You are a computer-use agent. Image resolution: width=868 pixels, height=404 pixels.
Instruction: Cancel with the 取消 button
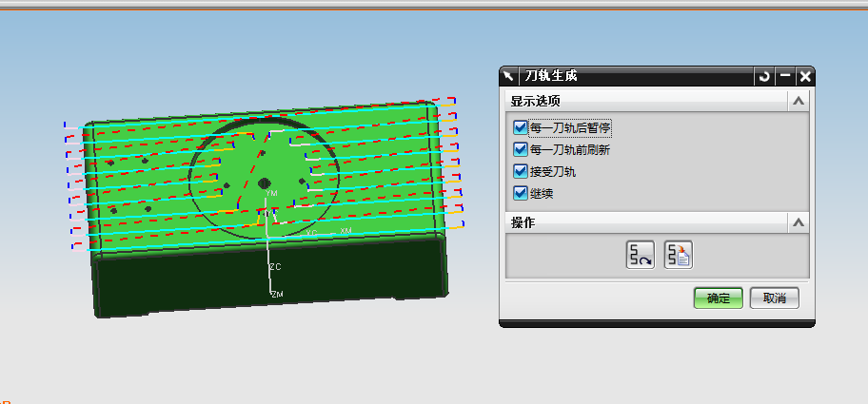(x=775, y=298)
